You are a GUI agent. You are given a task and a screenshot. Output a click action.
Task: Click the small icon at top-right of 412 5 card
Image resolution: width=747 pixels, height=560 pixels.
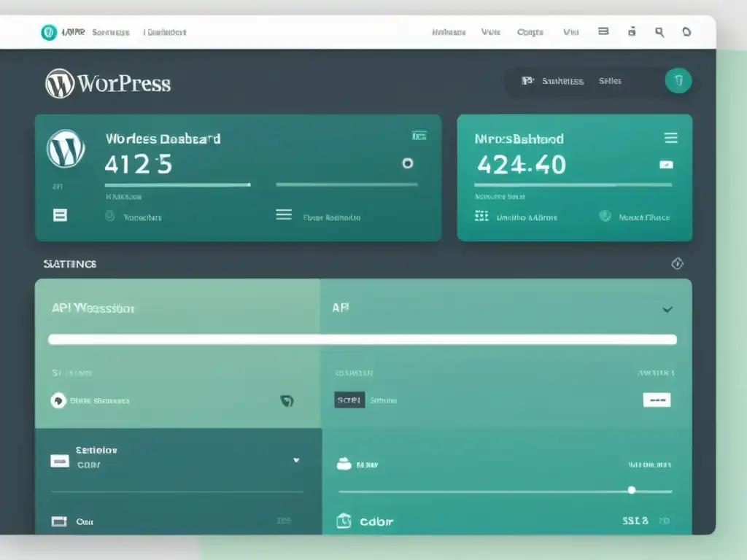(419, 136)
